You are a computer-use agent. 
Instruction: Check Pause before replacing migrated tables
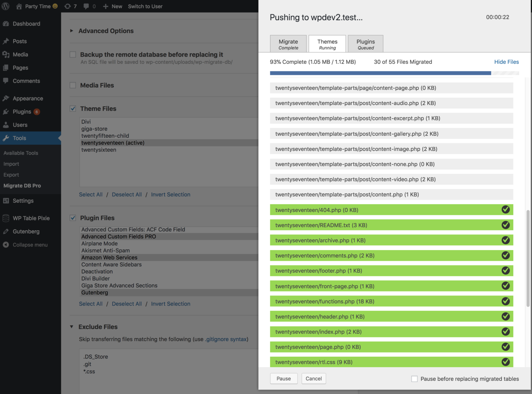click(x=415, y=379)
